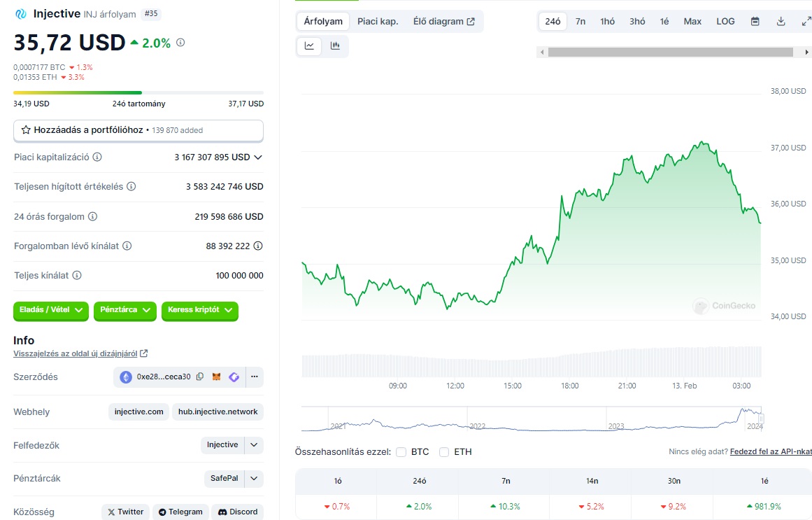Select the 3hó time range
The width and height of the screenshot is (812, 520).
click(x=637, y=21)
